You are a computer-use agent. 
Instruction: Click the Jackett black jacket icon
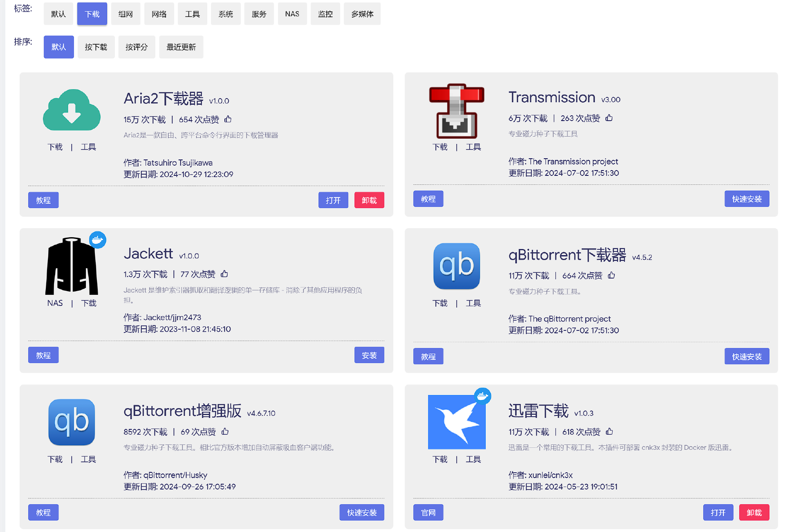72,266
